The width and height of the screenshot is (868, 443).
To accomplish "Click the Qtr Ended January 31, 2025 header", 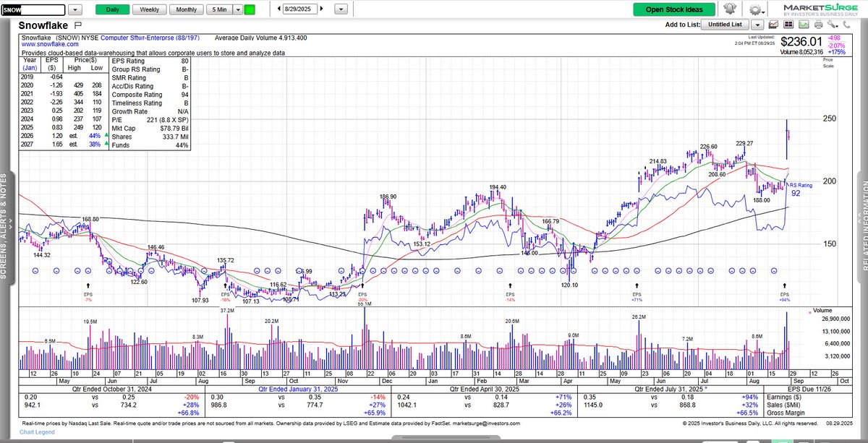I will 297,387.
